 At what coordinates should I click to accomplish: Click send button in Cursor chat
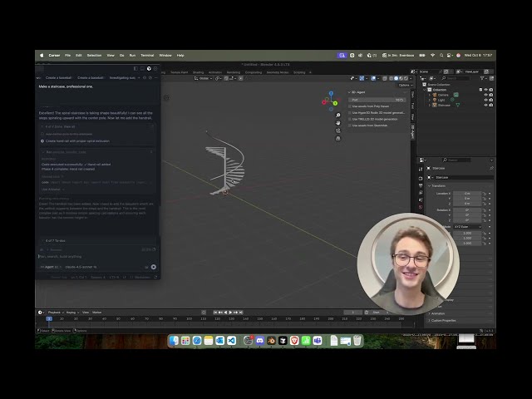tap(153, 267)
